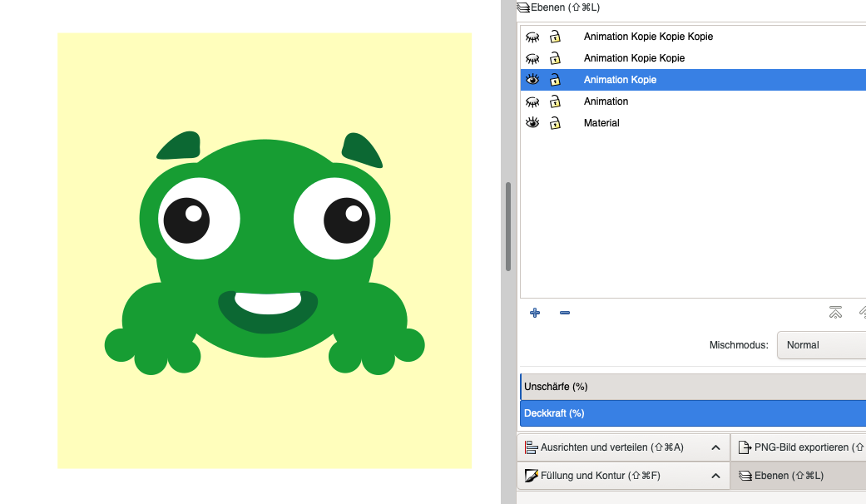866x504 pixels.
Task: Collapse the Ausrichten und verteilen panel chevron
Action: [715, 447]
